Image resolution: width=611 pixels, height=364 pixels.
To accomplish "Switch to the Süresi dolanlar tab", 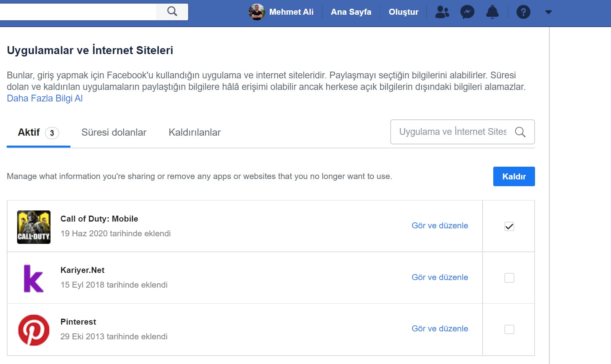I will pyautogui.click(x=114, y=132).
